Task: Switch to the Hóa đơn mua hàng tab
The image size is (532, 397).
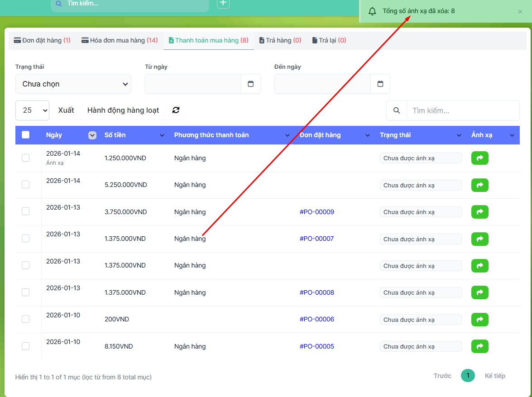Action: coord(120,40)
